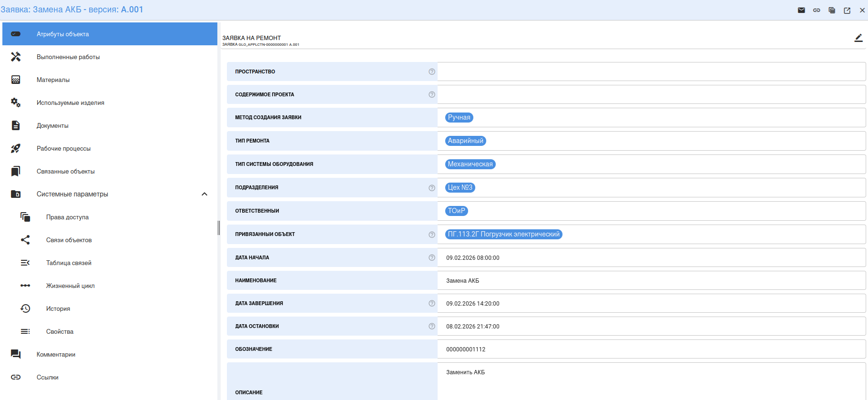Viewport: 868px width, 400px height.
Task: Go to Документы section
Action: pyautogui.click(x=52, y=125)
